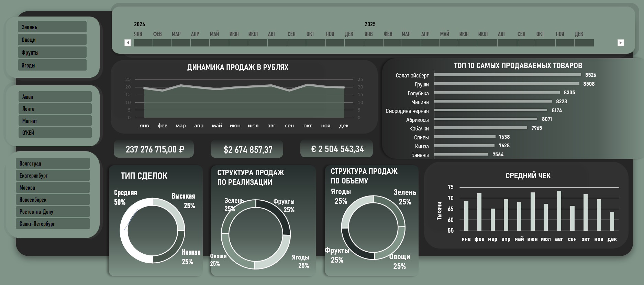Filter the dashboard by Новосибирск
Image resolution: width=644 pixels, height=285 pixels.
coord(53,200)
